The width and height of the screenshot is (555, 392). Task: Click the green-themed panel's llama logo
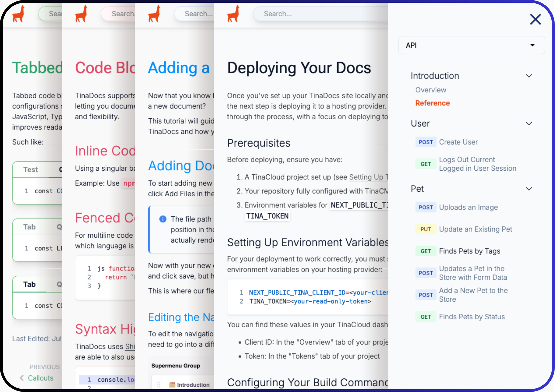(x=19, y=14)
